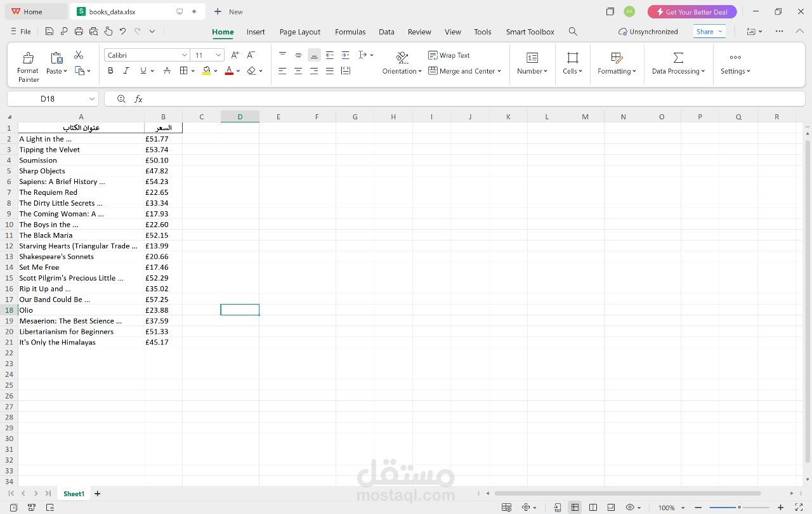
Task: Click the Share button
Action: click(x=709, y=31)
